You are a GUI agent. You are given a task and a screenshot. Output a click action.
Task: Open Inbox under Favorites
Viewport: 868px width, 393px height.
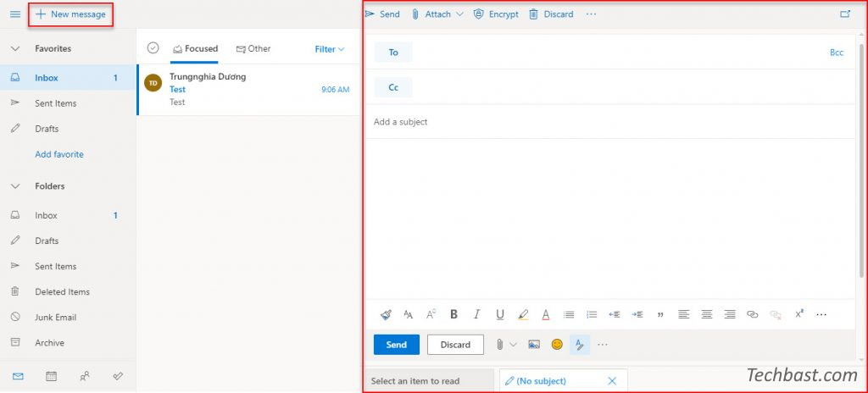pyautogui.click(x=68, y=78)
